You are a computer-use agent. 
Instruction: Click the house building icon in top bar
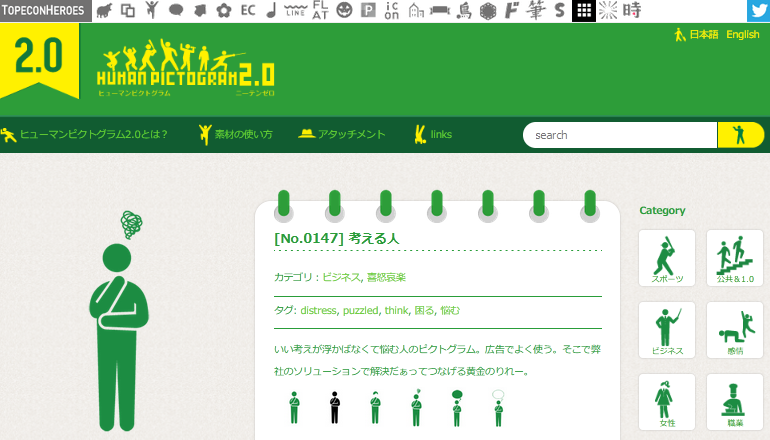coord(416,10)
